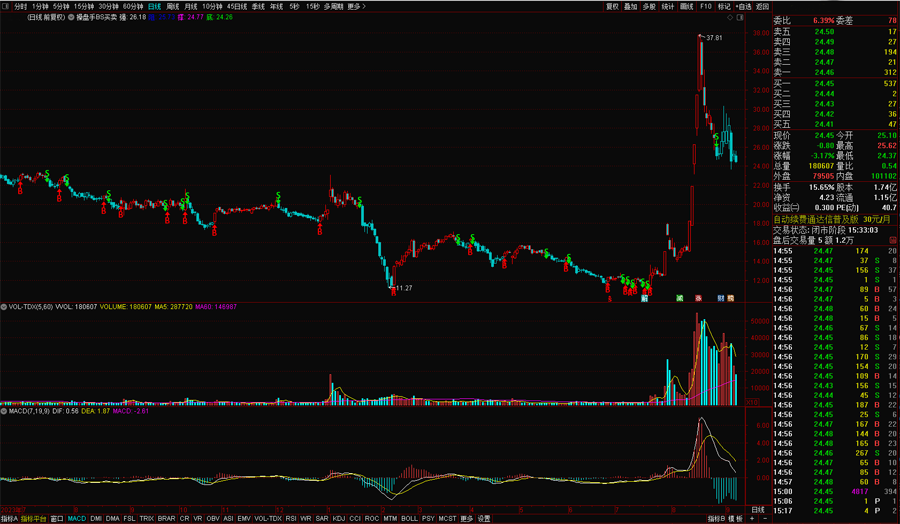Add stock via +自选 button

pyautogui.click(x=743, y=6)
